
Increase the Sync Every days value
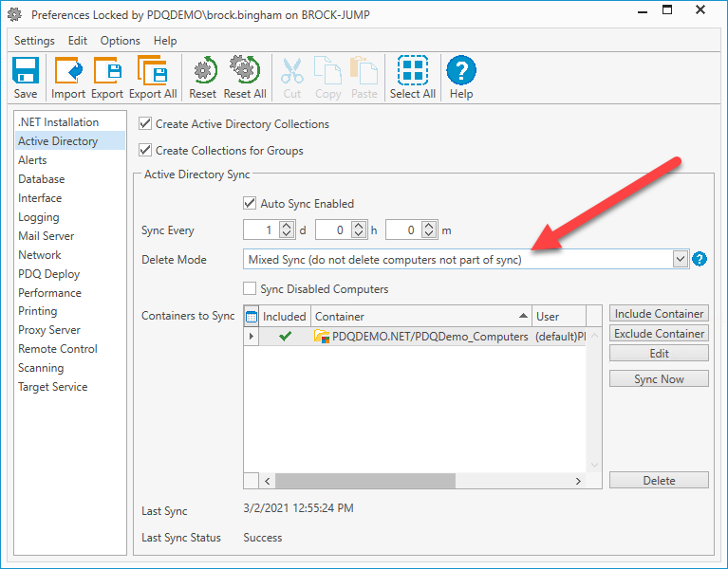(287, 226)
